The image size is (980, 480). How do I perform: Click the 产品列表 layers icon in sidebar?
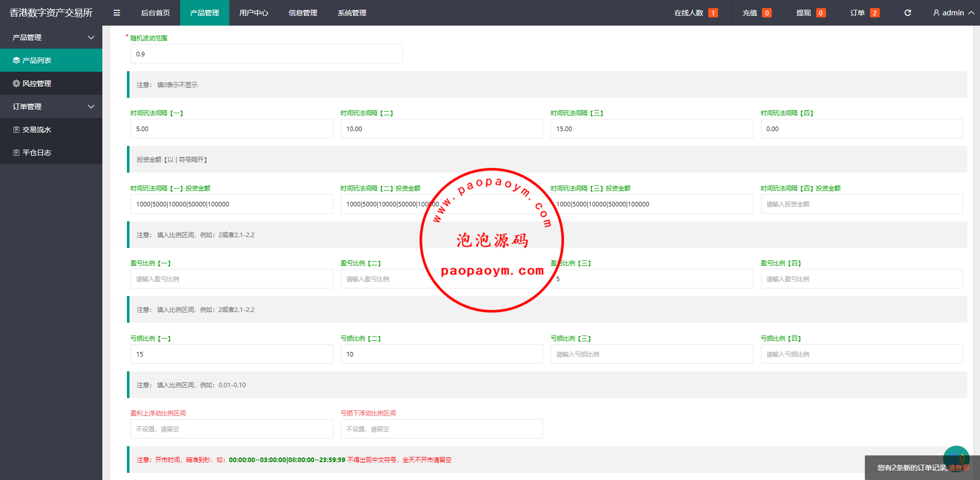(16, 60)
